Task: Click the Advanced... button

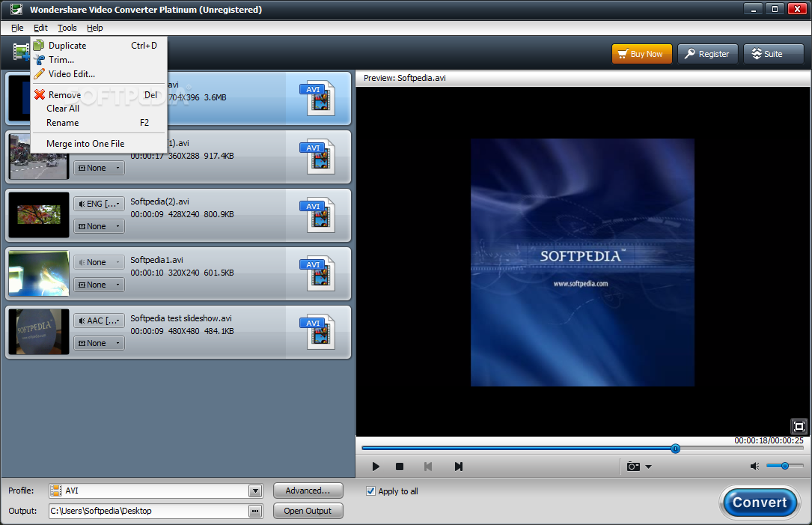Action: point(308,491)
